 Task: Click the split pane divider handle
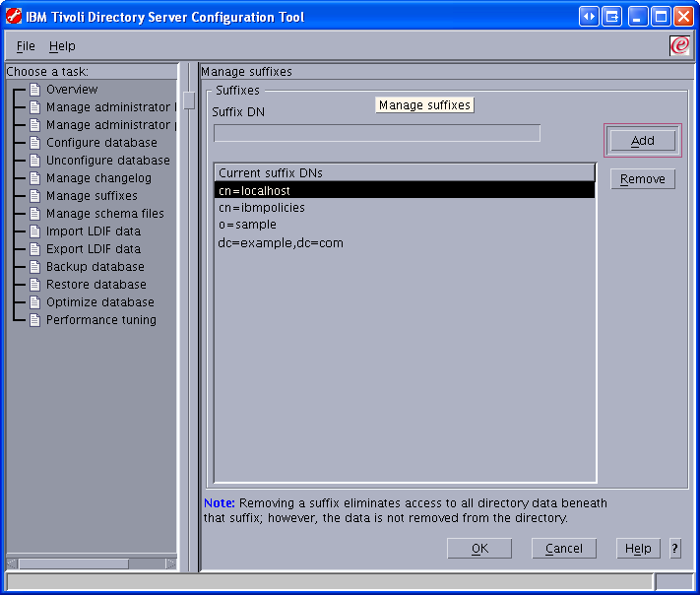click(x=189, y=100)
